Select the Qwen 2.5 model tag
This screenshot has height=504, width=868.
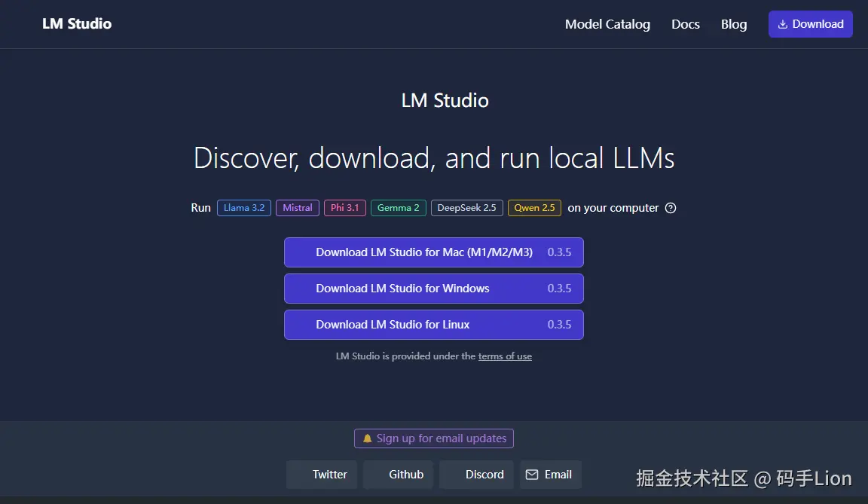(534, 208)
